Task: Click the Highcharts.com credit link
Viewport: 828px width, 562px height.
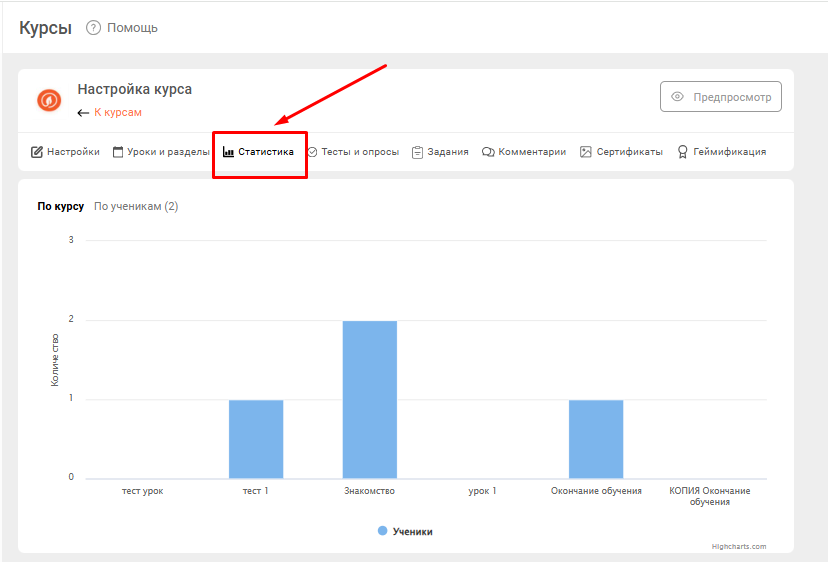Action: pyautogui.click(x=738, y=546)
